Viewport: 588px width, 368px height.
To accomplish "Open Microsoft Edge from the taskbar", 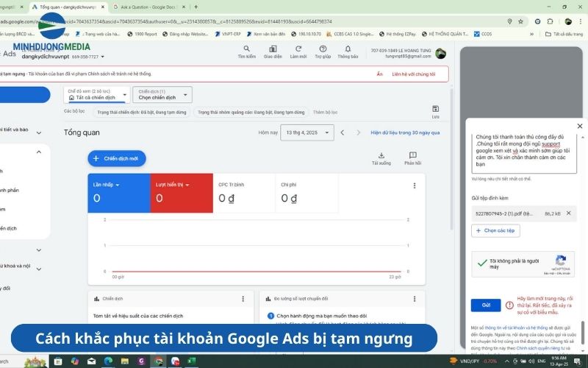I will (108, 361).
